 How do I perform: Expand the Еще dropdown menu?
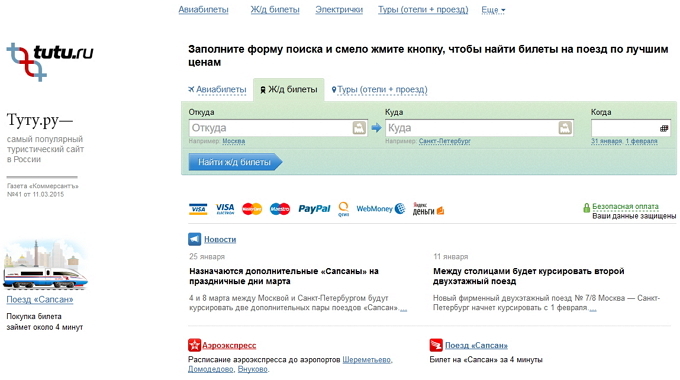pos(493,10)
